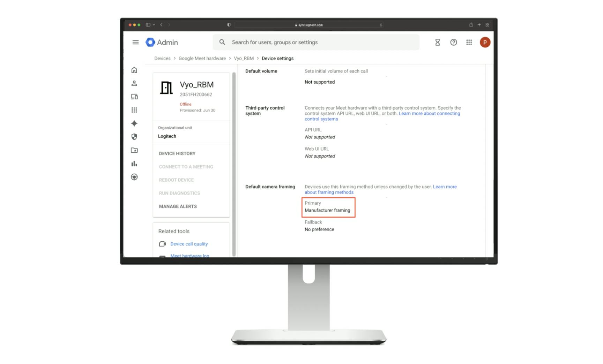The width and height of the screenshot is (603, 364).
Task: Expand the sidebar dropdown arrow in browser toolbar
Action: click(x=154, y=25)
